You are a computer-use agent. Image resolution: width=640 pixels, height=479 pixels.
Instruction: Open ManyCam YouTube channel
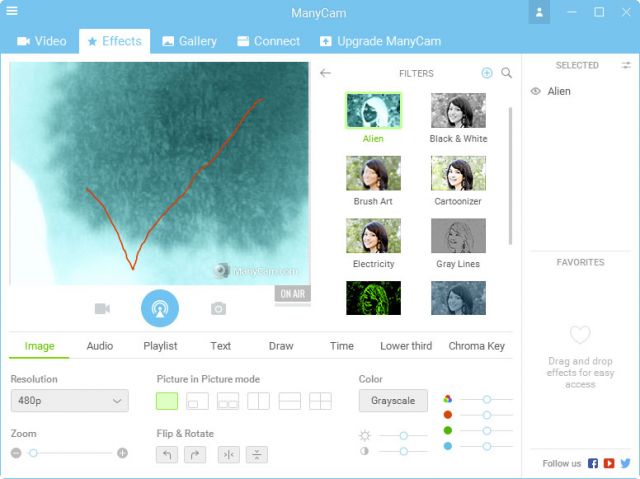click(609, 463)
